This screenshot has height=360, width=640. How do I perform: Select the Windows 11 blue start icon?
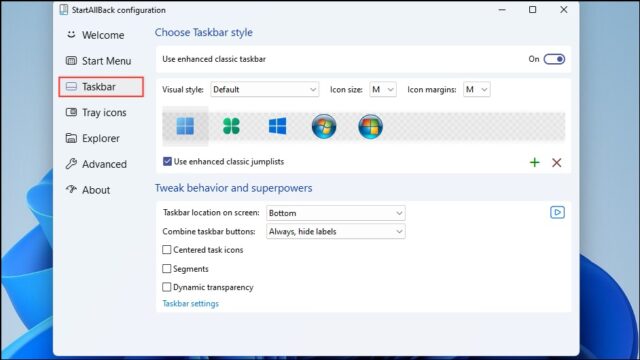(x=185, y=126)
